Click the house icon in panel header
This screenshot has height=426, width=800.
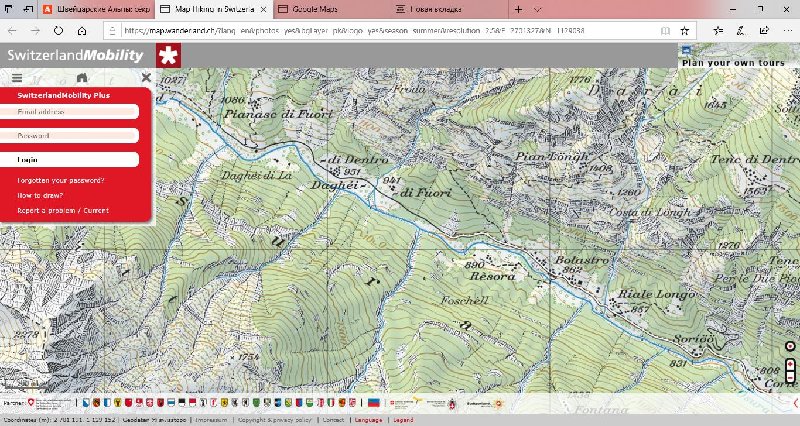point(82,78)
